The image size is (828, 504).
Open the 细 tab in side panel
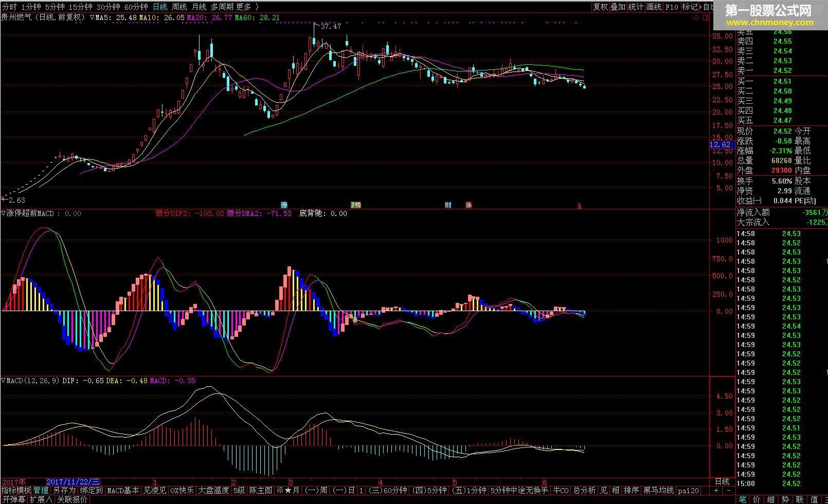(771, 499)
